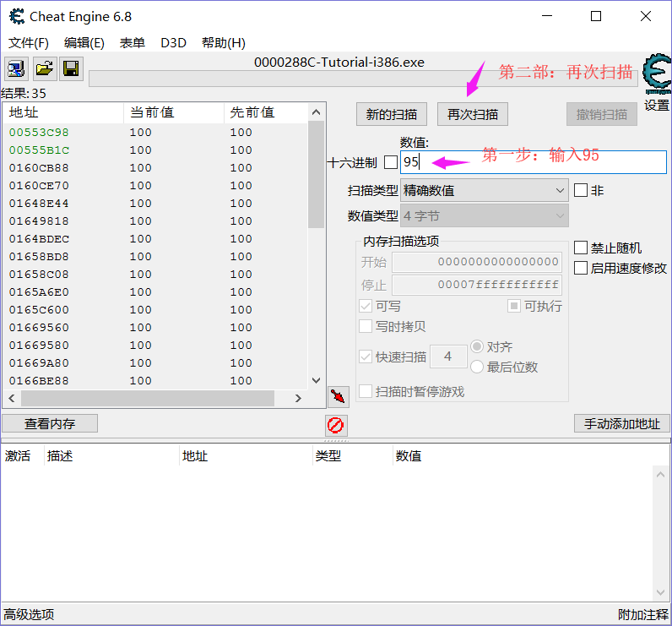Viewport: 672px width, 626px height.
Task: Select the 对齐 alignment radio button
Action: (477, 346)
